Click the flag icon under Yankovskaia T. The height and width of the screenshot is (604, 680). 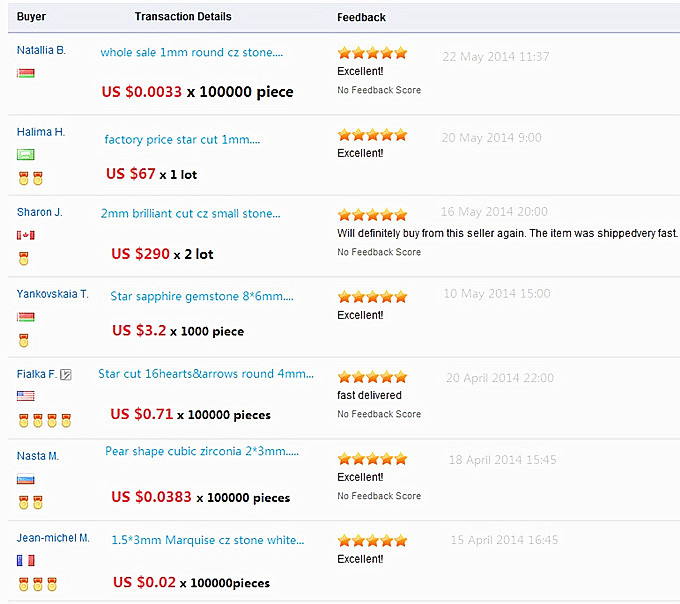coord(26,317)
